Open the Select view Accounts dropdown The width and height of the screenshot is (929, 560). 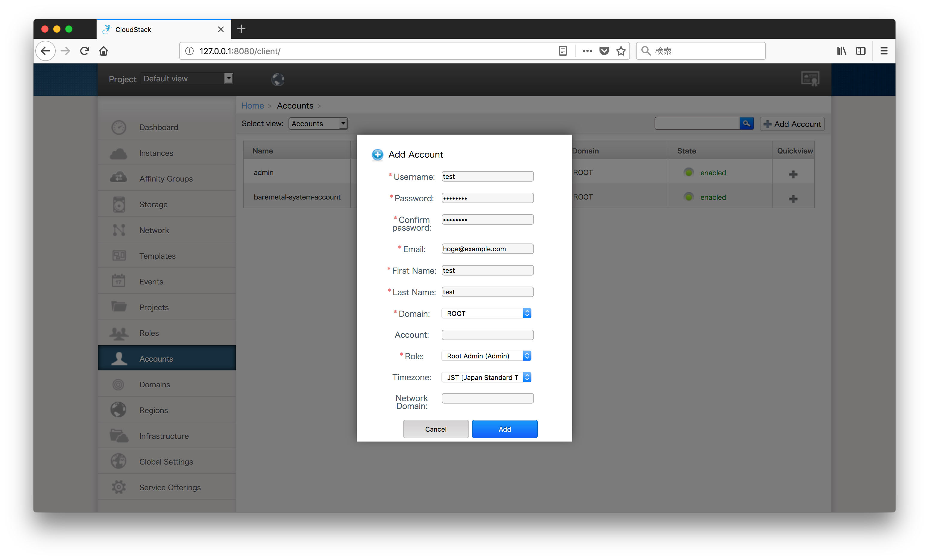coord(318,124)
